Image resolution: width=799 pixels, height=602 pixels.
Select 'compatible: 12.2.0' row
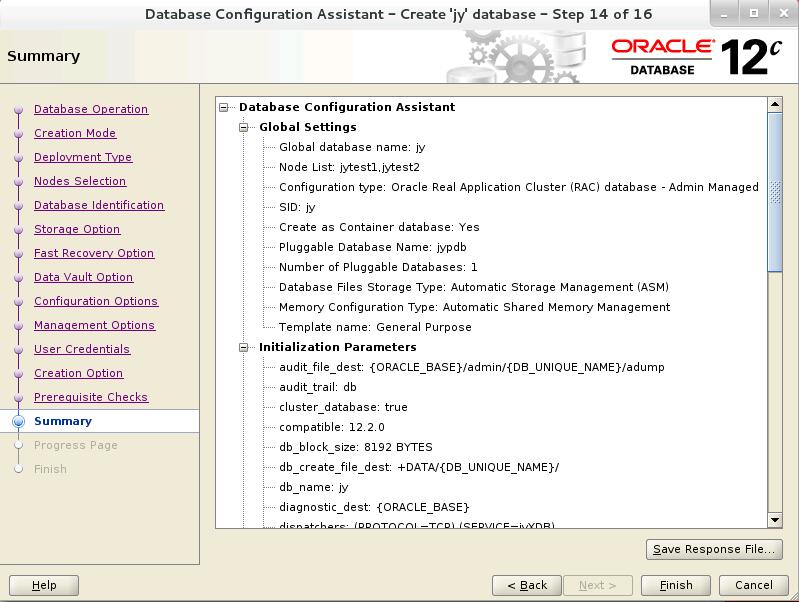click(x=332, y=427)
